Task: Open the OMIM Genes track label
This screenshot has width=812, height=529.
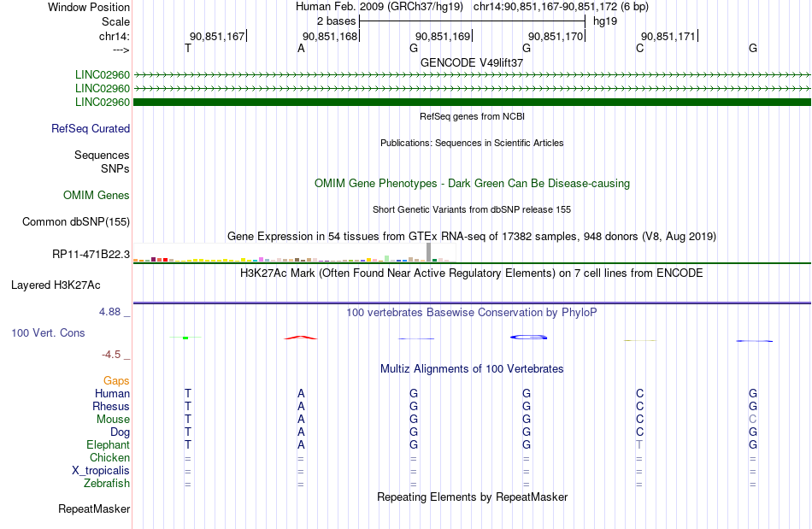Action: point(96,195)
